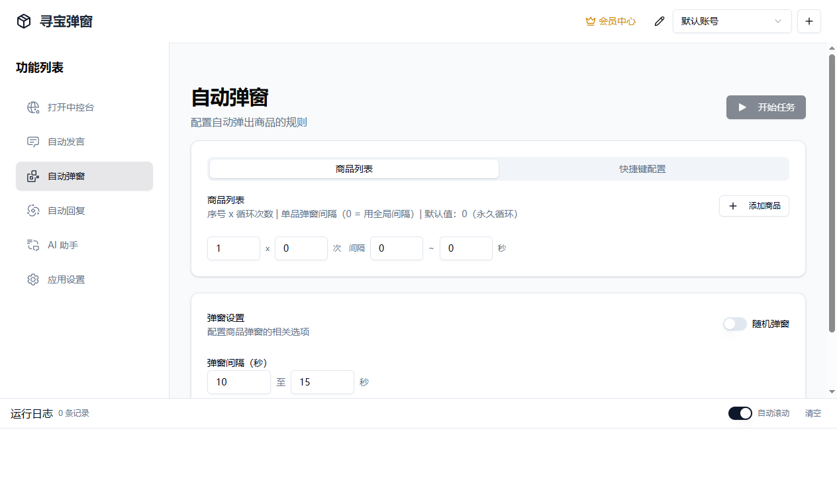Click the pencil edit account icon
837x504 pixels.
coord(659,21)
